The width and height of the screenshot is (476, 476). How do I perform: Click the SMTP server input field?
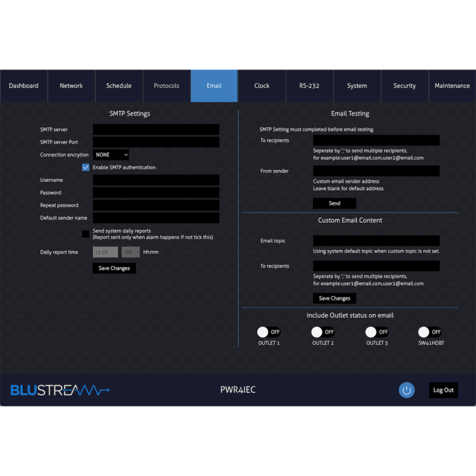pos(156,130)
